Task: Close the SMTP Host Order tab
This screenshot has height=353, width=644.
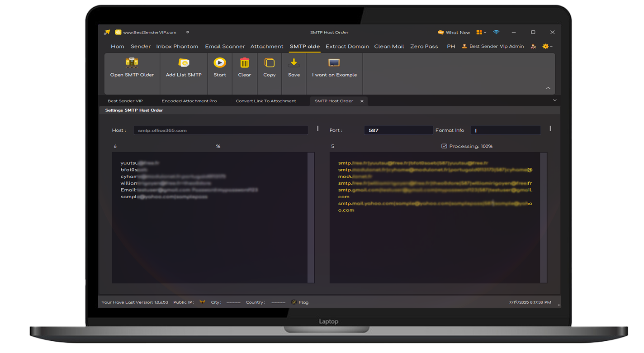Action: tap(362, 101)
